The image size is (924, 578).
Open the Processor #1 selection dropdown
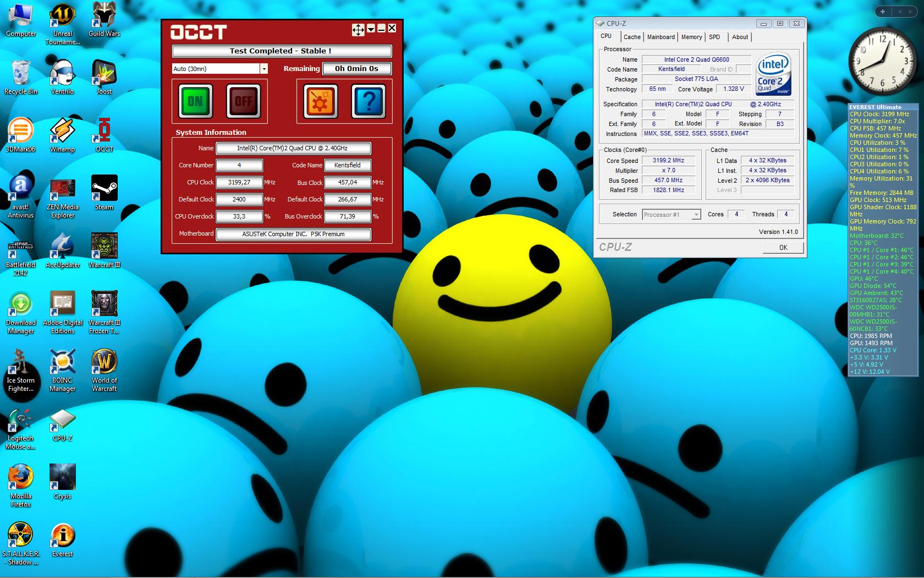tap(672, 215)
